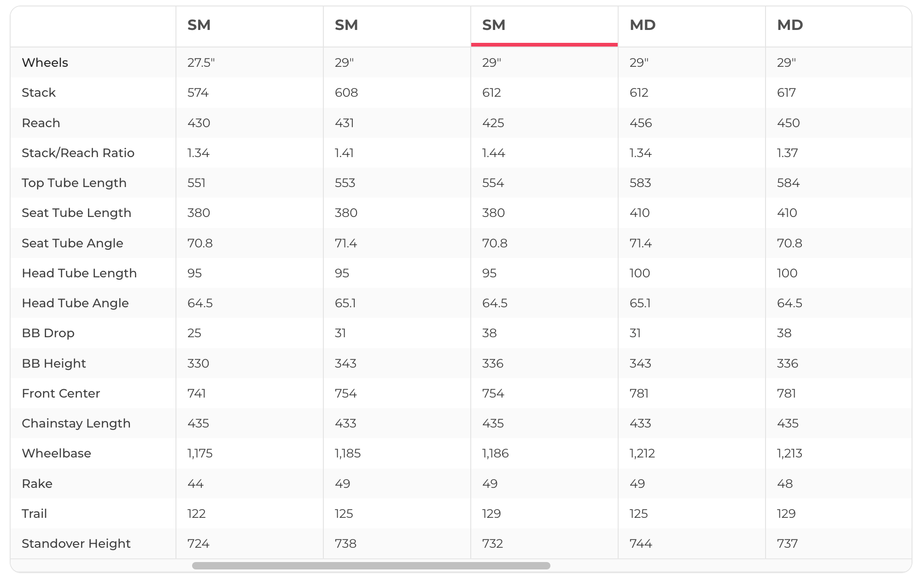Click the horizontal scrollbar thumb below the table
Screen dimensions: 924x586
tap(371, 566)
